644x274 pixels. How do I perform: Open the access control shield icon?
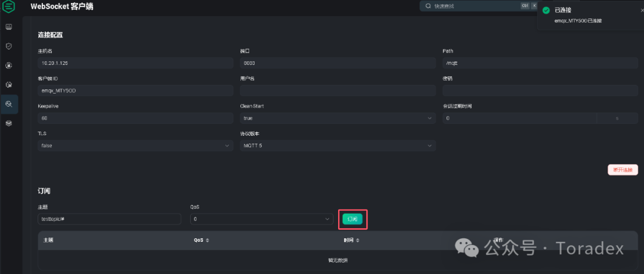(x=8, y=46)
